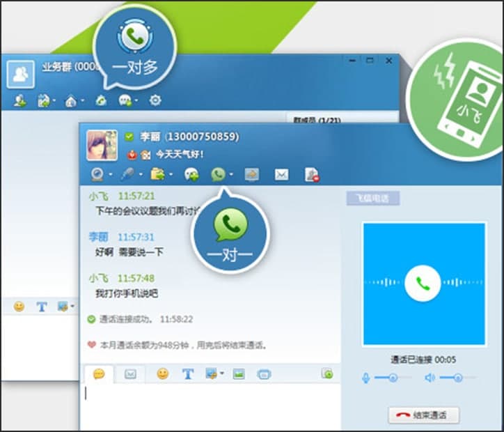Click sender name 小飞 at 11:57:21
This screenshot has width=504, height=432.
pyautogui.click(x=99, y=196)
